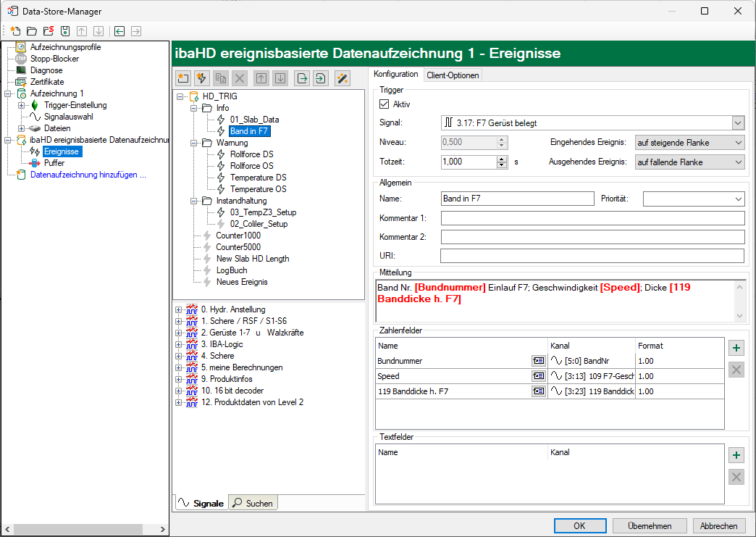The width and height of the screenshot is (756, 537).
Task: Click the open folder icon in top toolbar
Action: pos(32,31)
